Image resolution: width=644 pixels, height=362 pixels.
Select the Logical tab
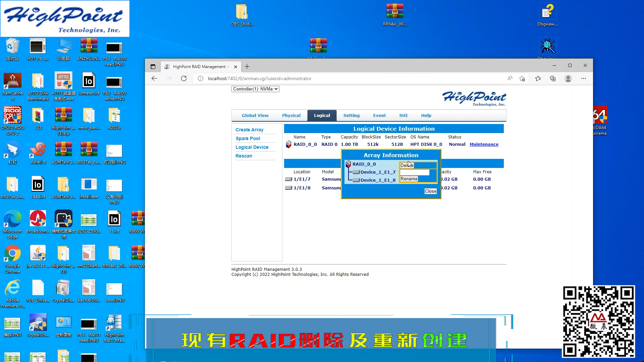pos(322,116)
